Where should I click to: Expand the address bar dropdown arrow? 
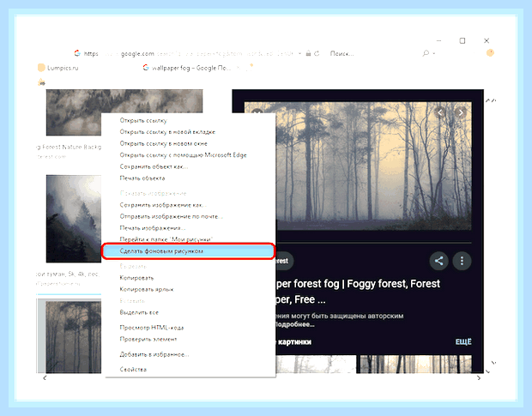pyautogui.click(x=300, y=53)
